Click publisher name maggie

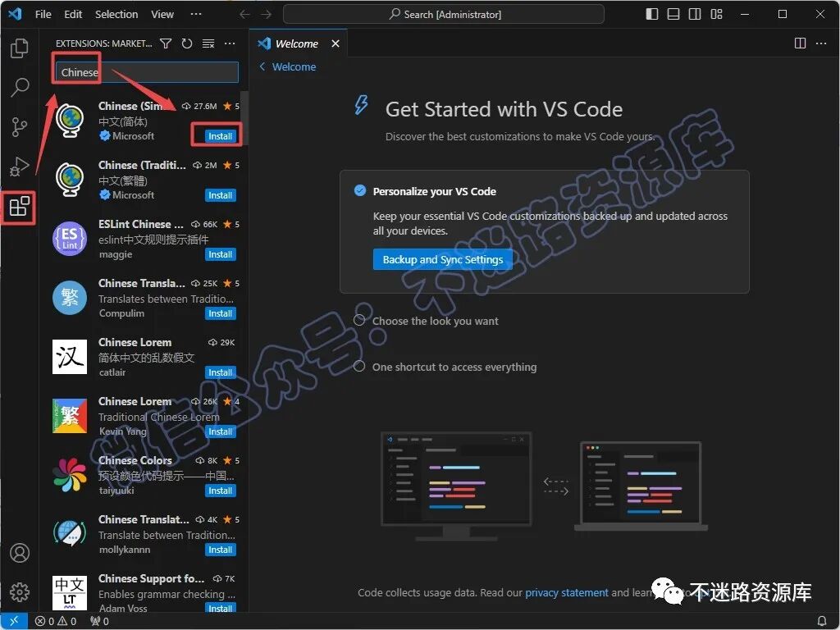pyautogui.click(x=115, y=254)
